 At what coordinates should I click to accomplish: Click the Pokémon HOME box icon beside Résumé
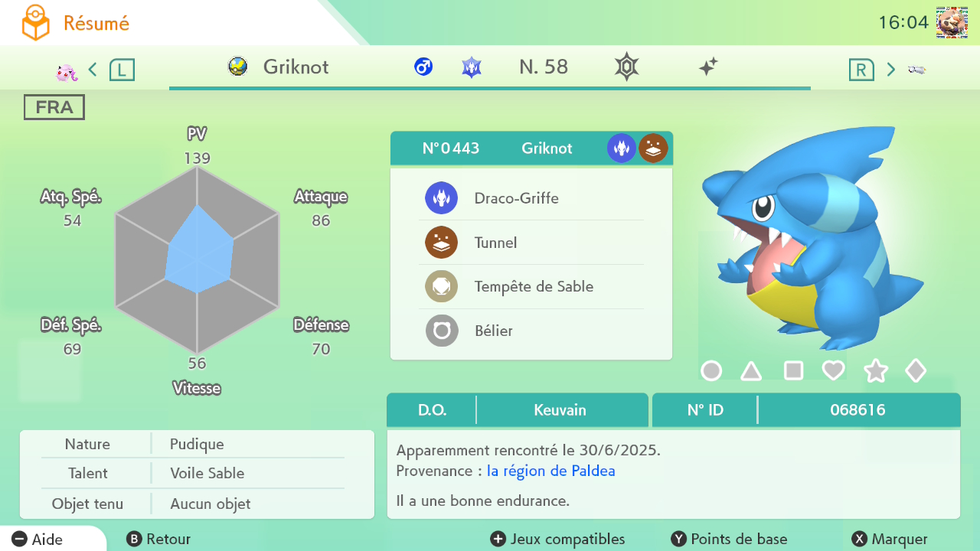pyautogui.click(x=35, y=23)
